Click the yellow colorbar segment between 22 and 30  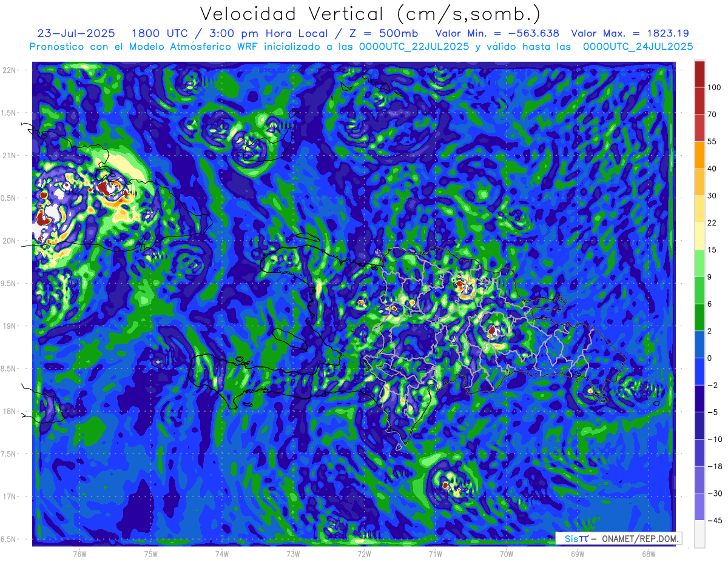699,209
